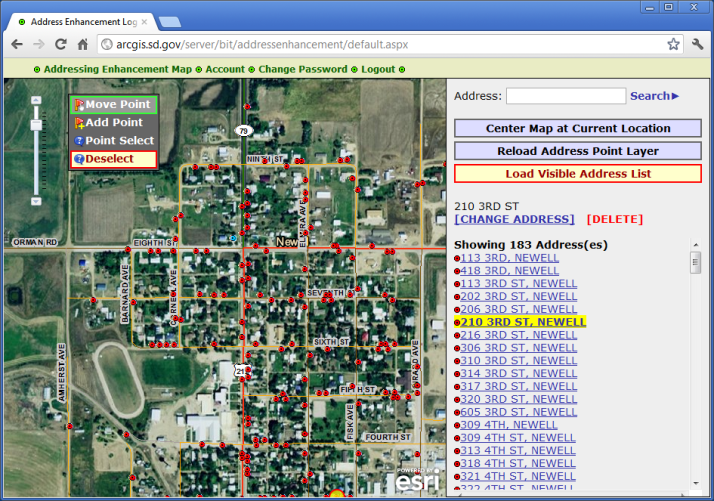The height and width of the screenshot is (501, 714).
Task: Select 314 3RD ST, NEWELL address
Action: pyautogui.click(x=519, y=373)
